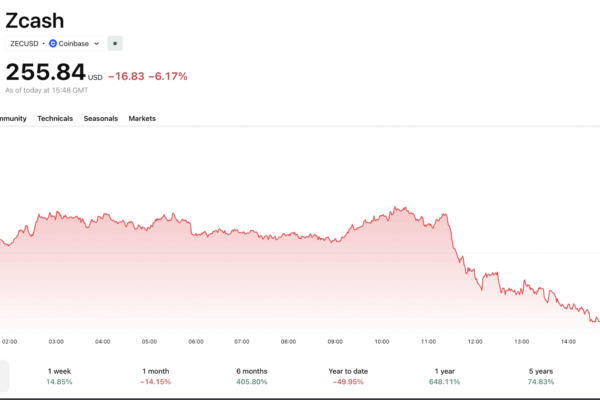
Task: Open the Seasonals tab
Action: click(100, 118)
